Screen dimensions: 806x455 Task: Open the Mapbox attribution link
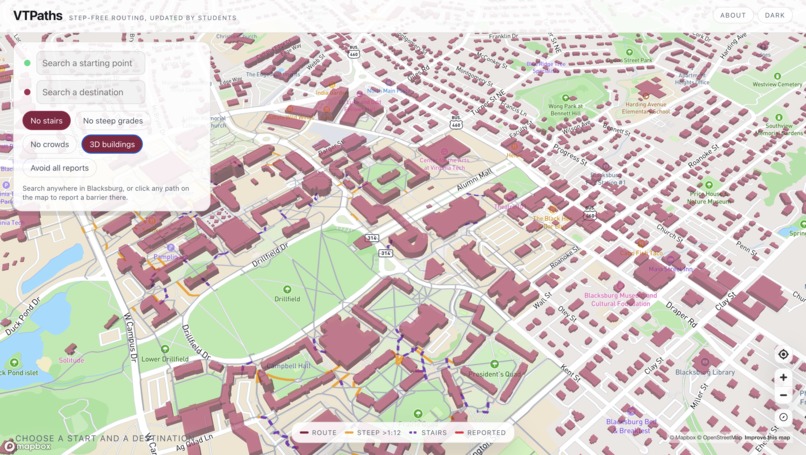pyautogui.click(x=682, y=438)
